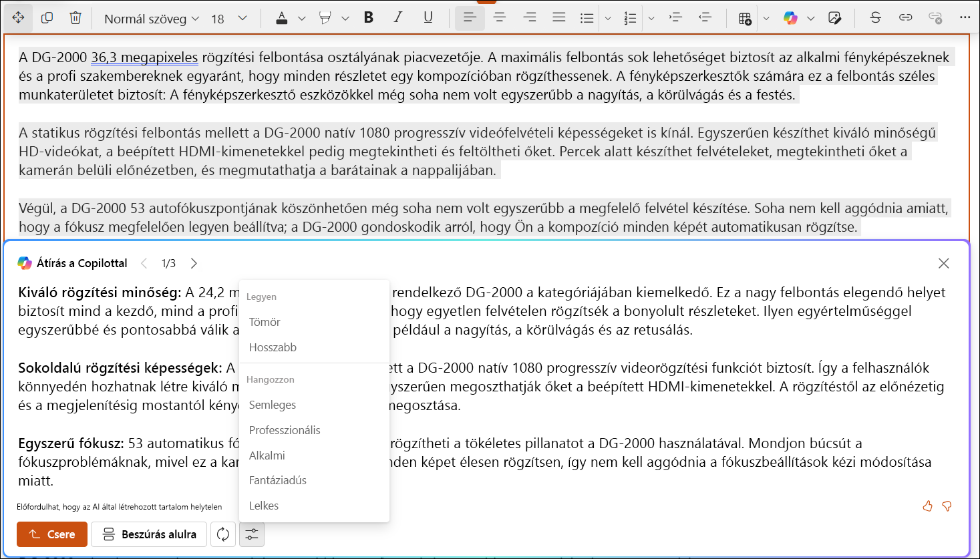Select align right

coord(530,18)
